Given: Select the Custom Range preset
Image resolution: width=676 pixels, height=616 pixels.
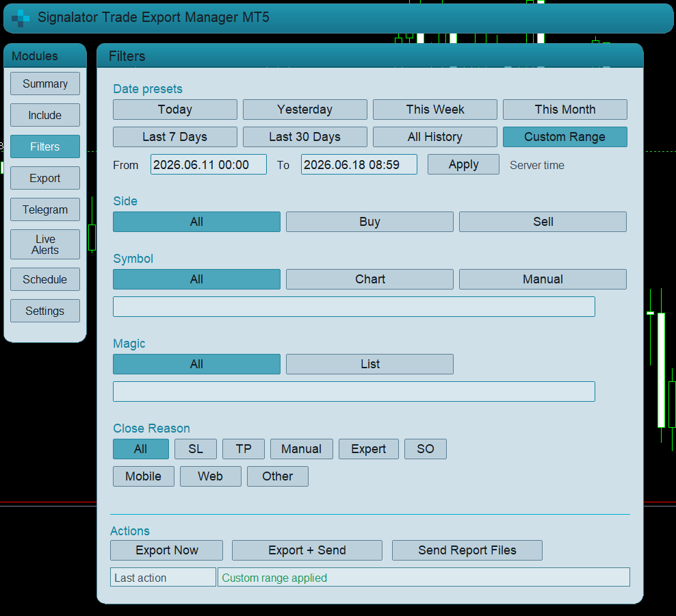Looking at the screenshot, I should (564, 137).
